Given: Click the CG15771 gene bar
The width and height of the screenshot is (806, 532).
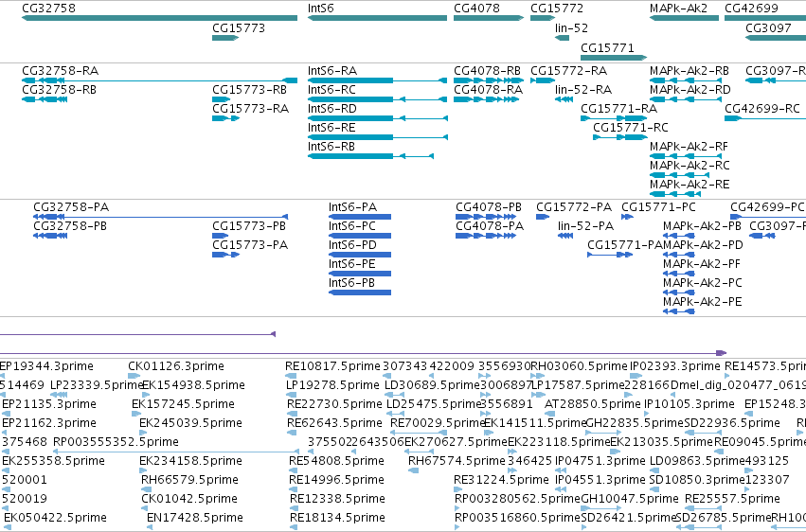Looking at the screenshot, I should pos(614,58).
